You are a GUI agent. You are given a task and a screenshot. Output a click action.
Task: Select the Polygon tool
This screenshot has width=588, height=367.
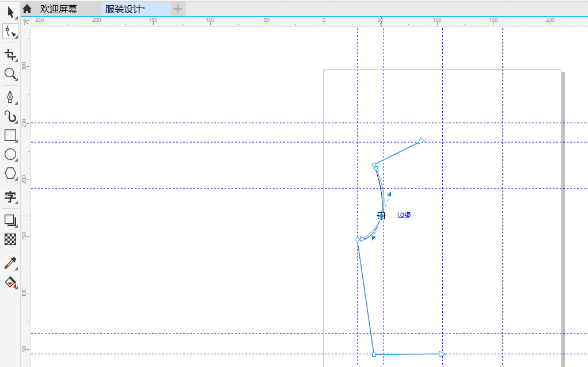tap(10, 173)
